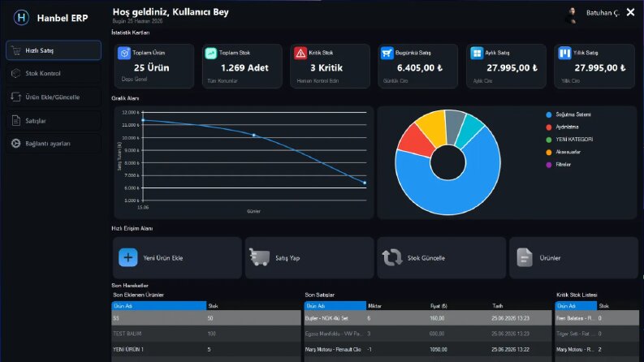Open Bağlantı ayarları settings
The height and width of the screenshot is (362, 644).
[54, 144]
